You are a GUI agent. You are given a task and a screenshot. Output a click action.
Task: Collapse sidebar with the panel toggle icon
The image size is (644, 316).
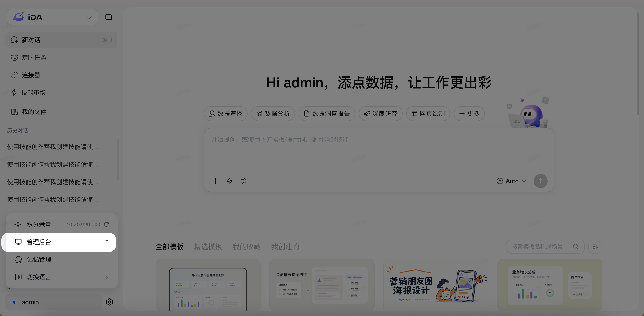click(x=108, y=17)
